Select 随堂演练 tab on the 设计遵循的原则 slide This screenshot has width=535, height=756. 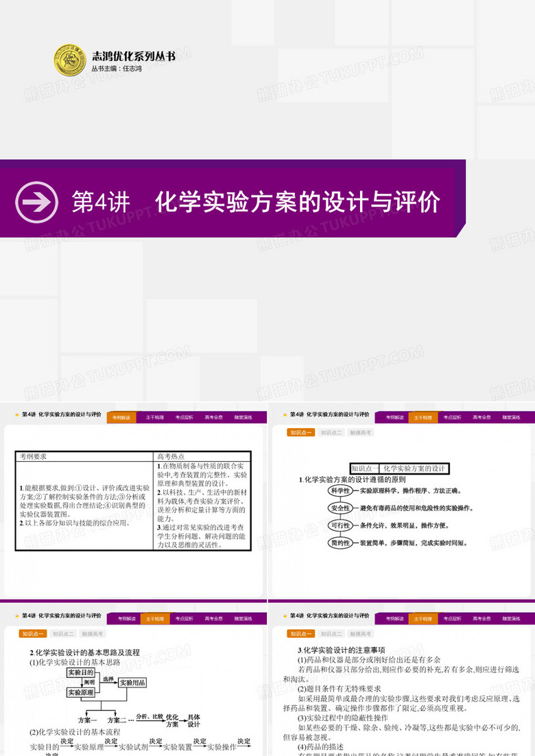click(512, 418)
